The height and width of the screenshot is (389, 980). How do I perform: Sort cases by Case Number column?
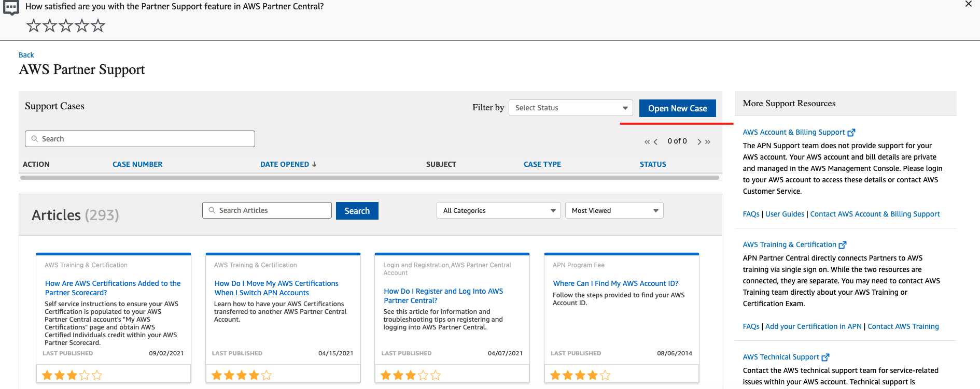(x=137, y=164)
